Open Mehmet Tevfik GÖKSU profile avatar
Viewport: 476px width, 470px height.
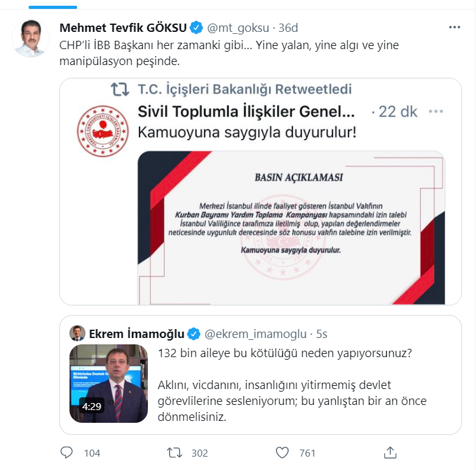point(31,39)
